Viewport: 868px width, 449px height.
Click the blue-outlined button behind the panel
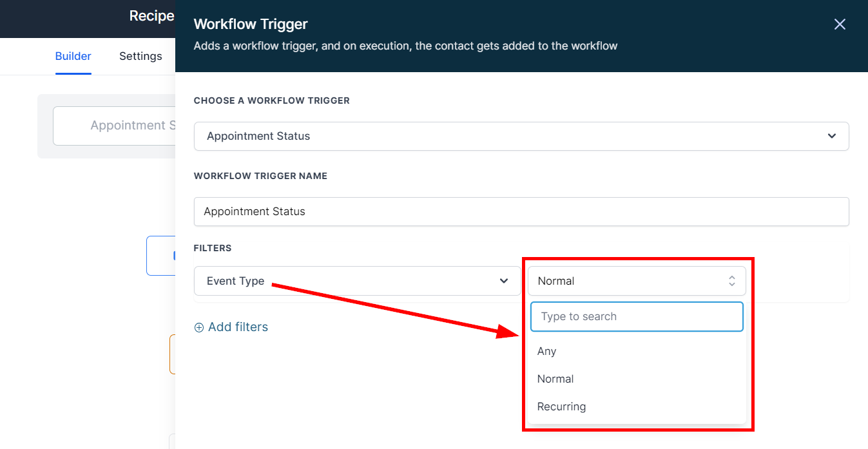[x=161, y=256]
